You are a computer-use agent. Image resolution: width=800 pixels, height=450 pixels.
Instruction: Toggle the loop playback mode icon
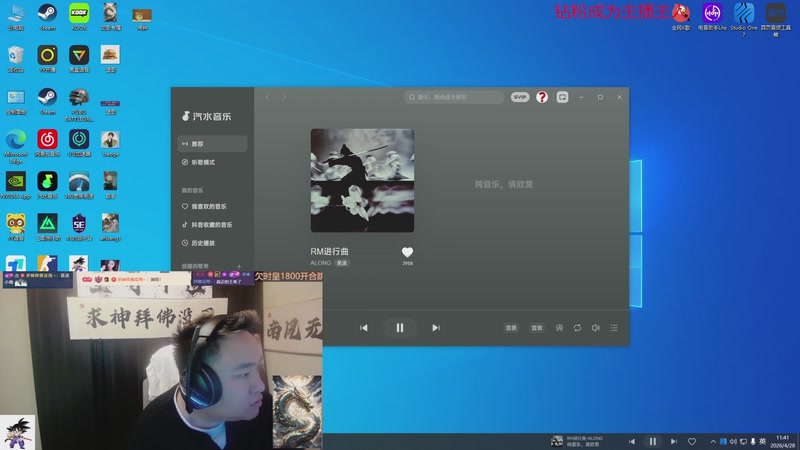click(x=577, y=328)
